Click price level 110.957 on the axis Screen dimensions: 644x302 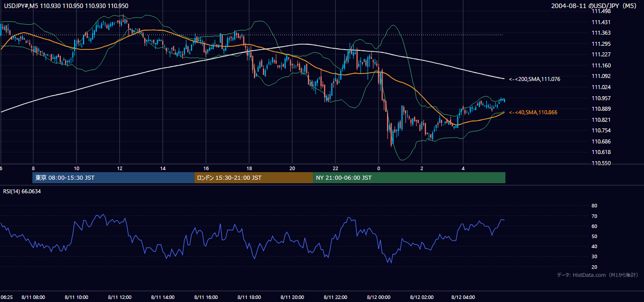[601, 98]
